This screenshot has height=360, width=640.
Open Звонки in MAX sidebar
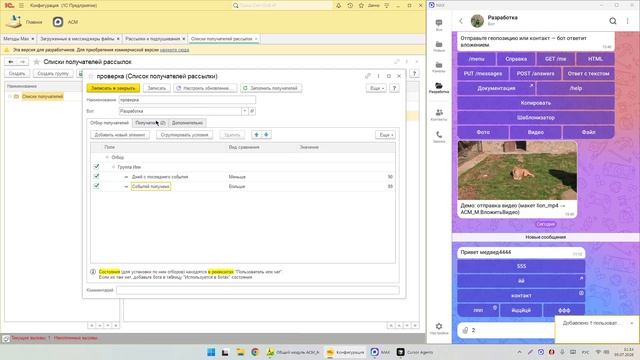439,137
